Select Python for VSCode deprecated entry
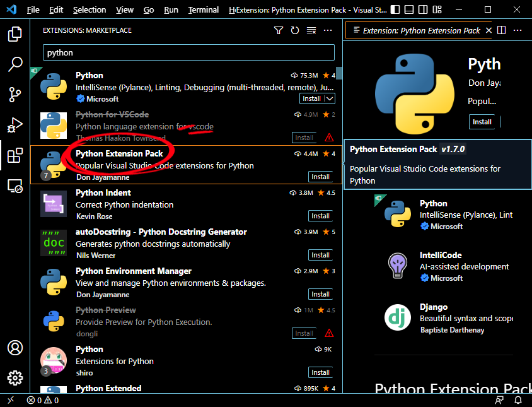This screenshot has height=407, width=532. coord(186,126)
